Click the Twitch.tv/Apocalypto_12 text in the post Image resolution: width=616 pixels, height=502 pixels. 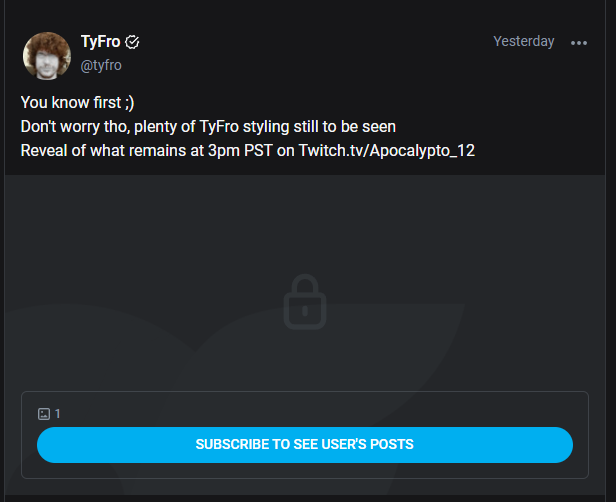[x=387, y=151]
